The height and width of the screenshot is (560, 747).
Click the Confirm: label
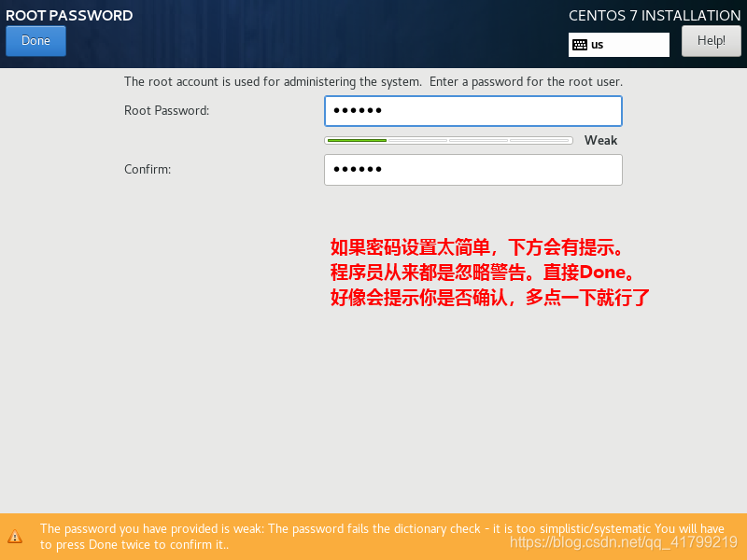pyautogui.click(x=148, y=170)
